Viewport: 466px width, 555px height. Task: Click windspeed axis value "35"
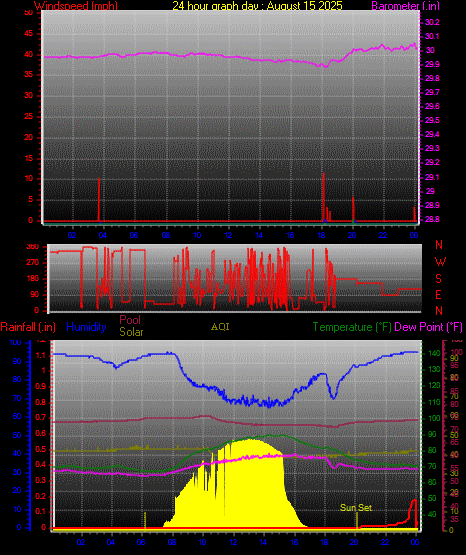(28, 75)
